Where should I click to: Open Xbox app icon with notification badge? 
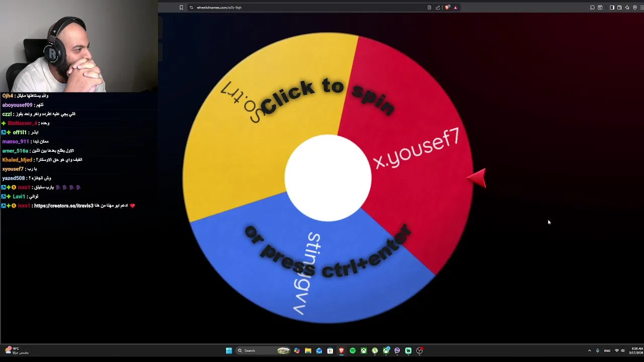click(x=386, y=350)
